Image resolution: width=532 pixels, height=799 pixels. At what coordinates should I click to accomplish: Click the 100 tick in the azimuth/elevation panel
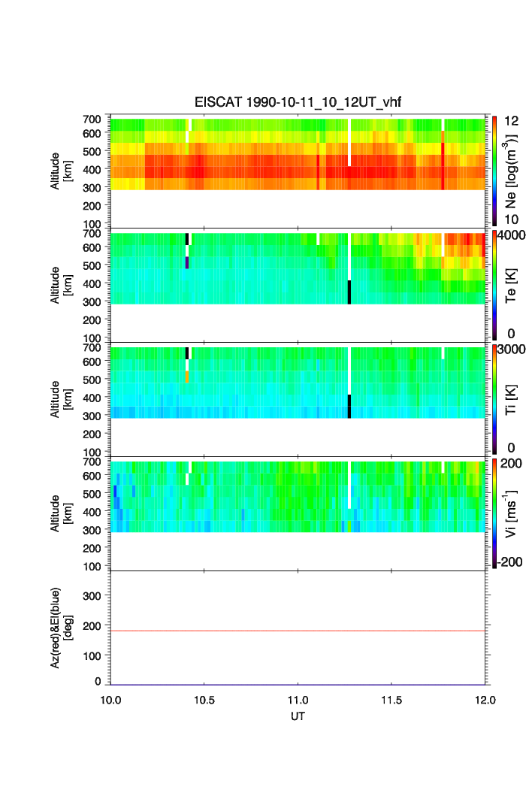click(x=92, y=656)
